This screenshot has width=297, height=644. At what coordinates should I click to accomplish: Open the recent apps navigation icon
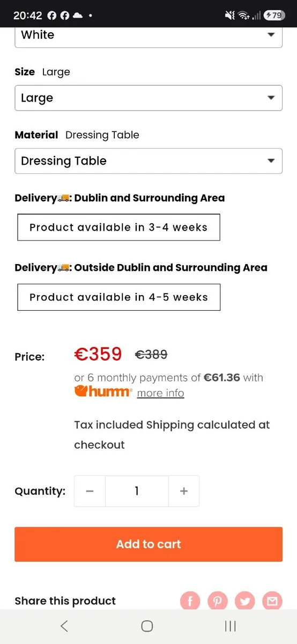[x=231, y=626]
